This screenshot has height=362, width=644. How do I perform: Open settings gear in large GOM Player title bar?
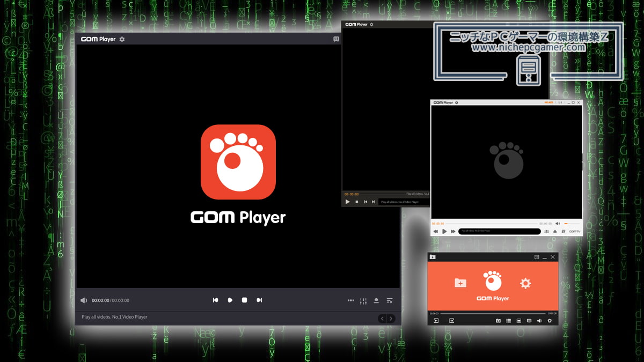[122, 39]
